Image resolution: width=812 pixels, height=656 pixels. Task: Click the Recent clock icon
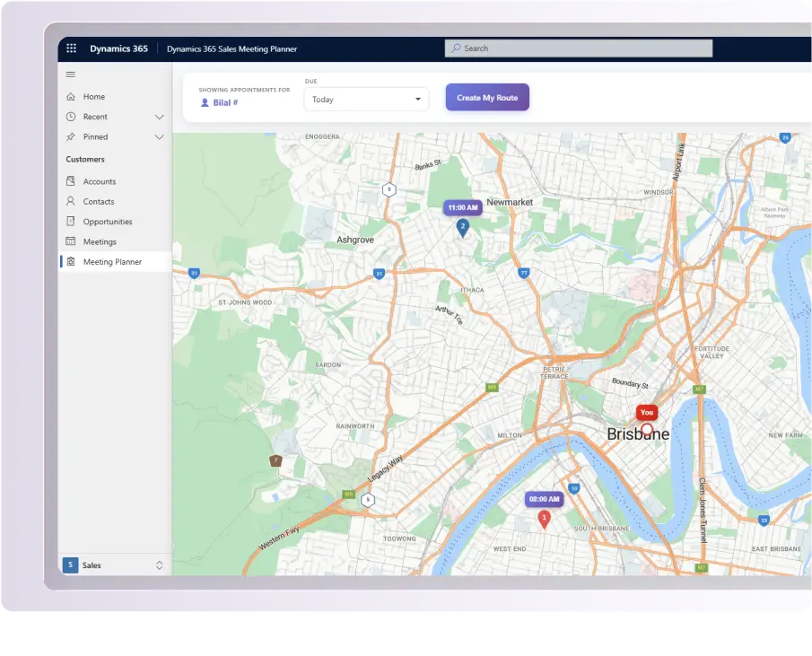point(71,117)
